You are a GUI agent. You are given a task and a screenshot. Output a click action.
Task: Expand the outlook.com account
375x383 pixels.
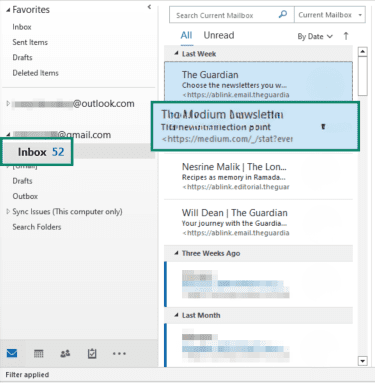click(8, 104)
